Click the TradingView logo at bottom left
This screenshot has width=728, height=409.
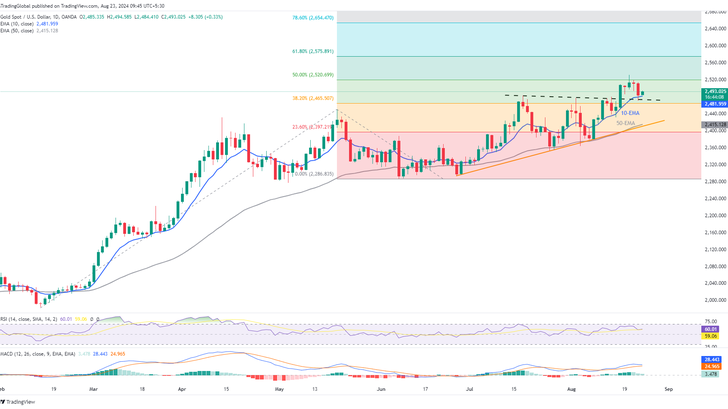pos(18,402)
